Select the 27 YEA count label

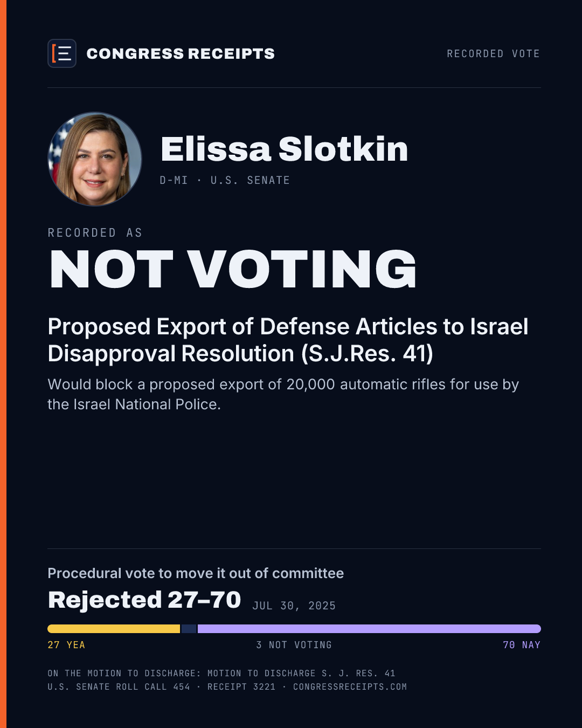[x=66, y=645]
